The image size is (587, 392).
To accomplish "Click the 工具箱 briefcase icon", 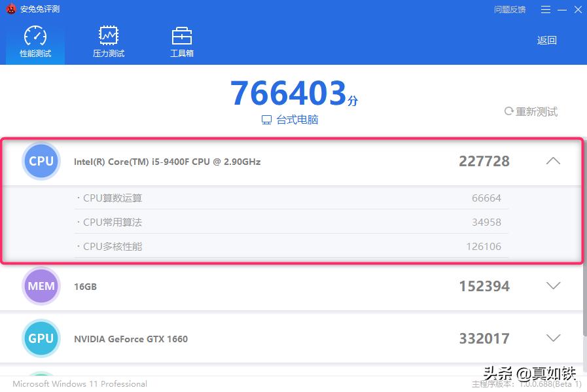I will [x=181, y=35].
